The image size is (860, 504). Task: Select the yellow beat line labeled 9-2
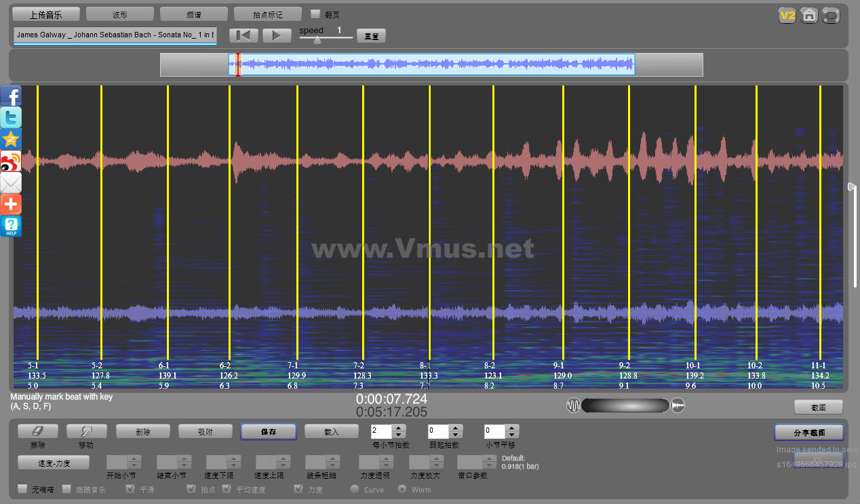629,222
